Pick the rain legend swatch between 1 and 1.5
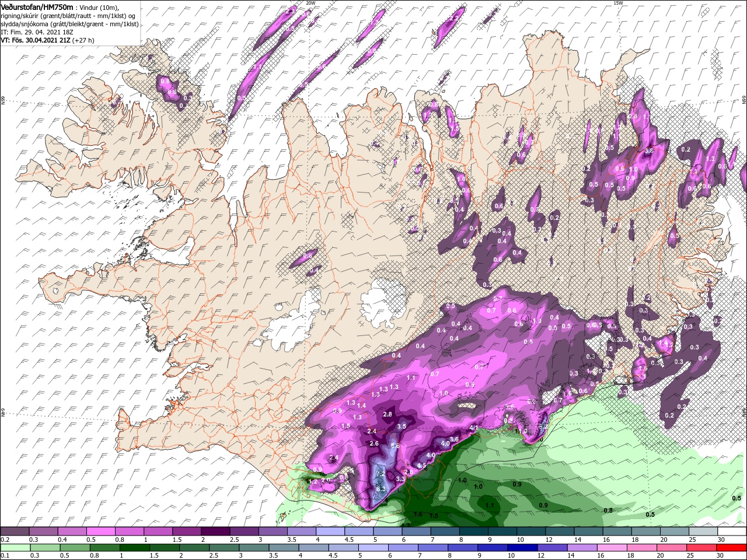 pyautogui.click(x=134, y=547)
